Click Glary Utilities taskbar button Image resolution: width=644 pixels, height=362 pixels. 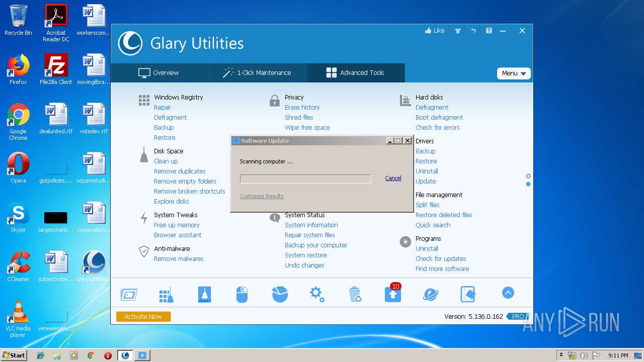point(125,355)
